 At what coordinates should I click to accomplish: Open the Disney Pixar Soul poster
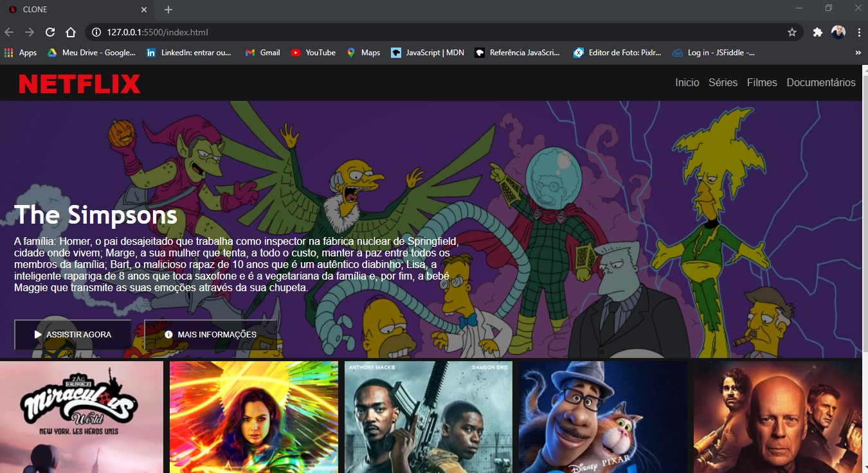point(603,417)
